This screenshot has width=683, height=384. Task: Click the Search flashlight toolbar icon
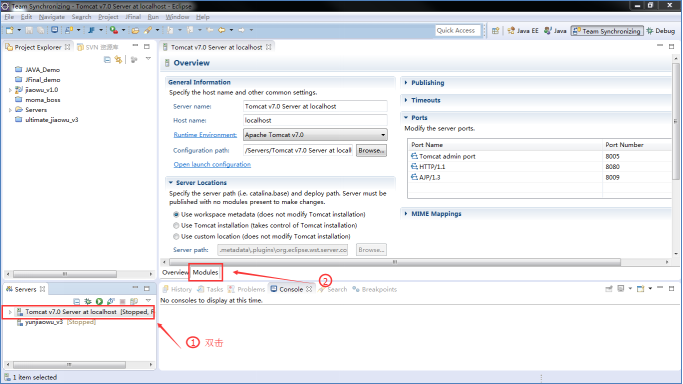tap(148, 30)
